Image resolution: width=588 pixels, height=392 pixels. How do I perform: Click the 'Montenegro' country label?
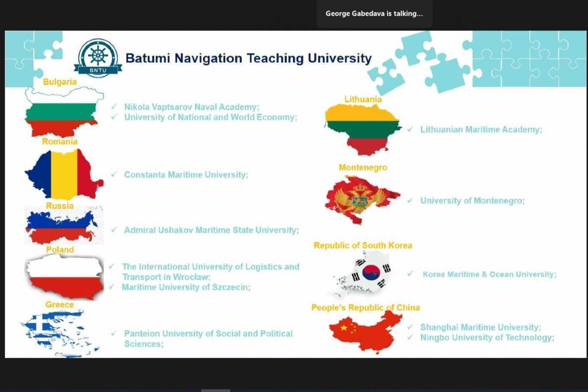[363, 168]
